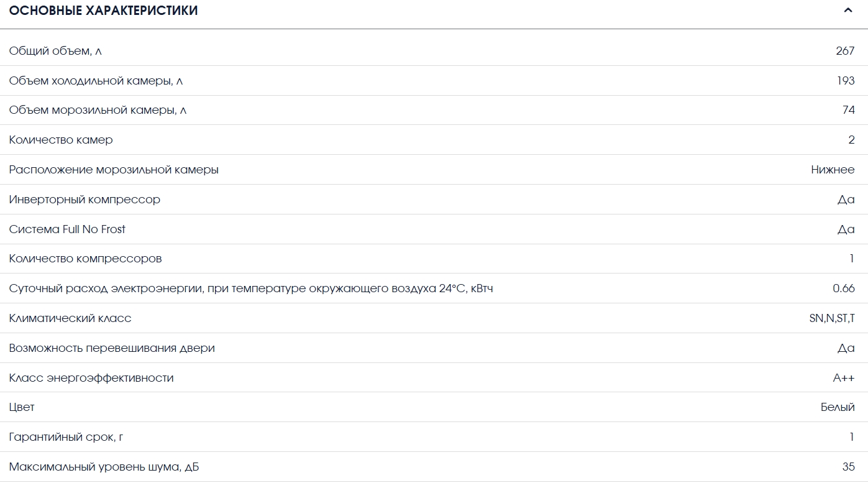Click the 'Гарантийный срок, г' label

[66, 437]
